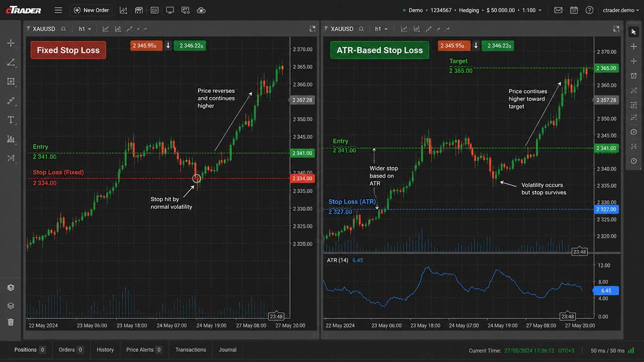Click the green 2 365.00 target price tag
Screen dimensions: 644x362
point(606,68)
